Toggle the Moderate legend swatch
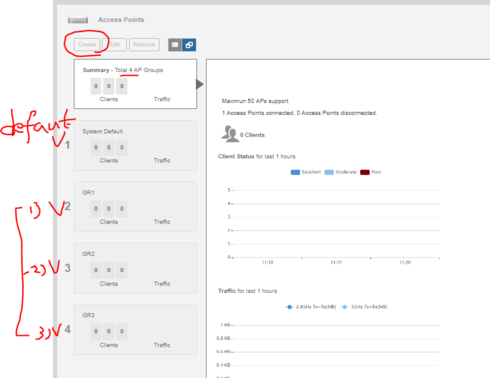490x378 pixels. click(329, 172)
